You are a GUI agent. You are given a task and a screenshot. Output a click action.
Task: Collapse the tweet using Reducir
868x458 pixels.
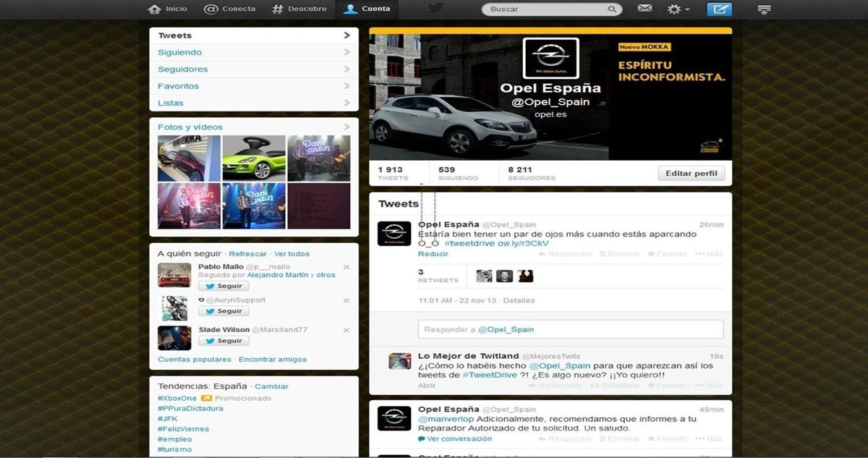tap(433, 254)
